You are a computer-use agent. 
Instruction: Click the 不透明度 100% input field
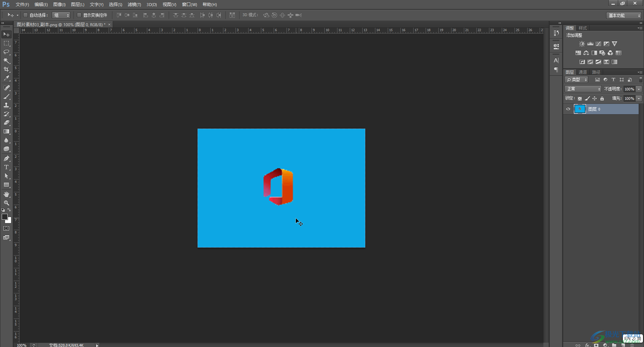(x=629, y=89)
